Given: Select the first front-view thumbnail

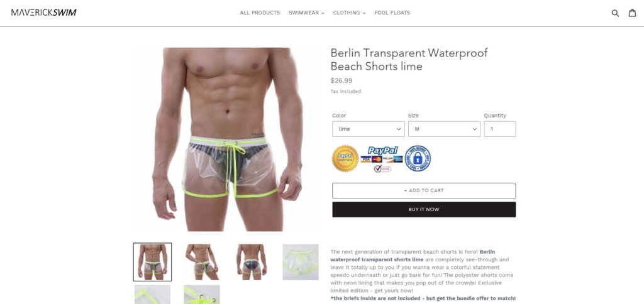Looking at the screenshot, I should [x=152, y=262].
